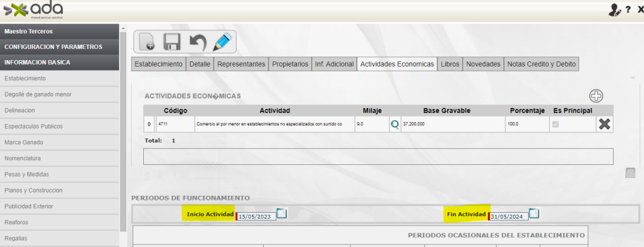Click the Inicio Actividad date field
The width and height of the screenshot is (644, 247).
point(256,217)
